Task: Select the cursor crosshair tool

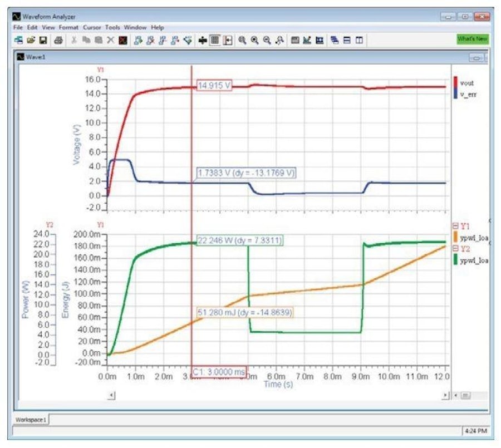Action: [203, 39]
